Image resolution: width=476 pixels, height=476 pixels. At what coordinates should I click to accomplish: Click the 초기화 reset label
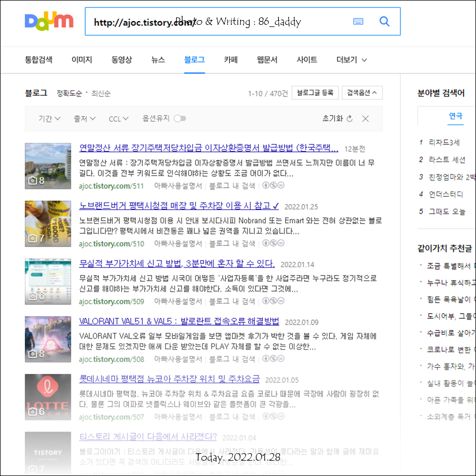(333, 118)
